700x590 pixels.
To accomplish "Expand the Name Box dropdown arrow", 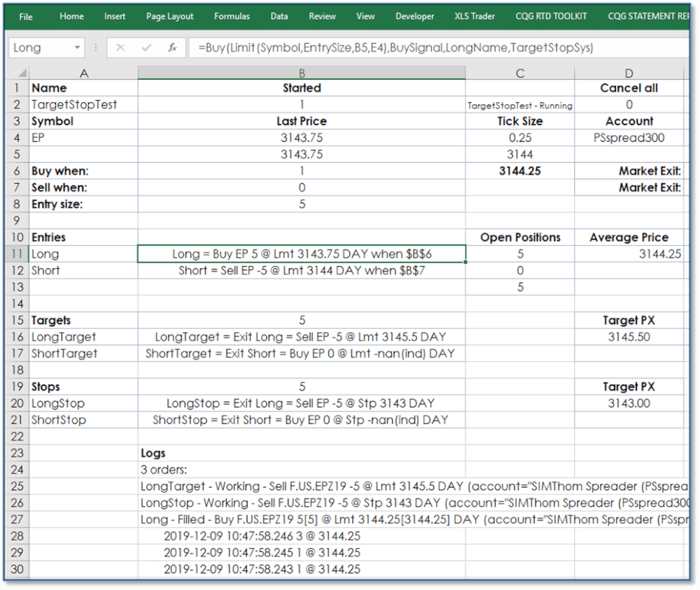I will [78, 48].
